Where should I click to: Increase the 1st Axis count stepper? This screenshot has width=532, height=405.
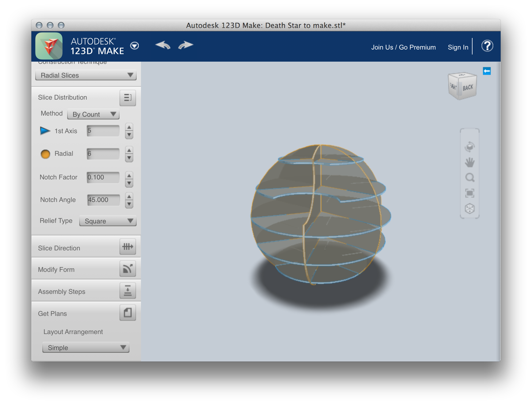(x=129, y=127)
